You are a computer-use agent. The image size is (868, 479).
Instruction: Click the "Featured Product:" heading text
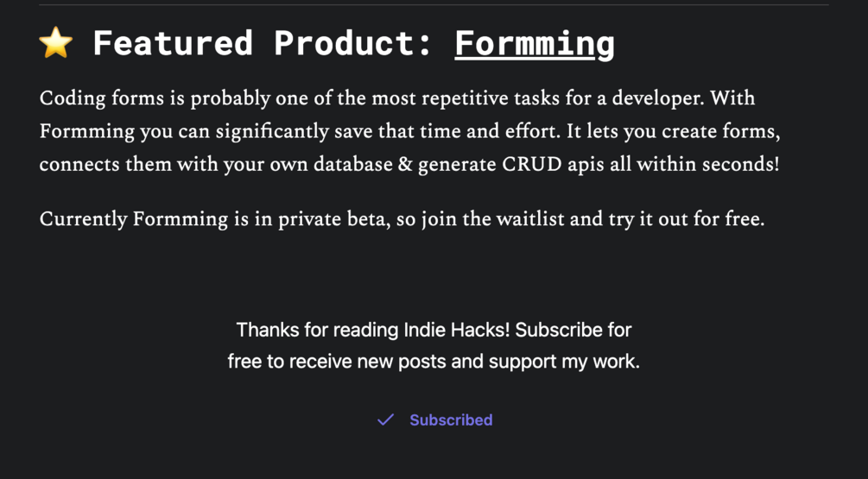tap(263, 43)
